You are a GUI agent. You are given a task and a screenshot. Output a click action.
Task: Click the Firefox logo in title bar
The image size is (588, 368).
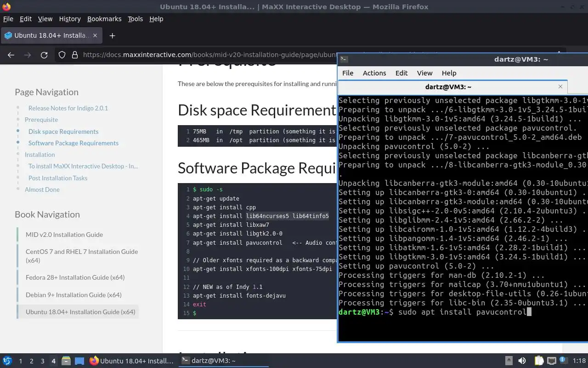click(6, 6)
